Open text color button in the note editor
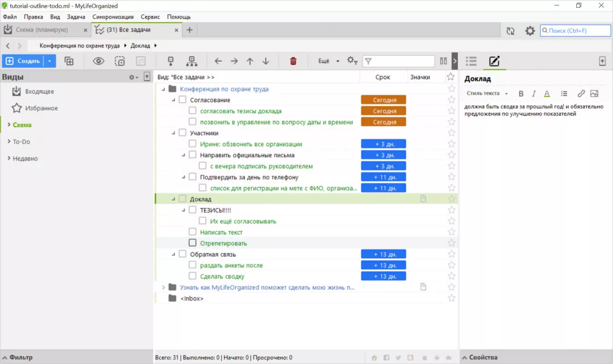This screenshot has width=613, height=364. tap(547, 94)
